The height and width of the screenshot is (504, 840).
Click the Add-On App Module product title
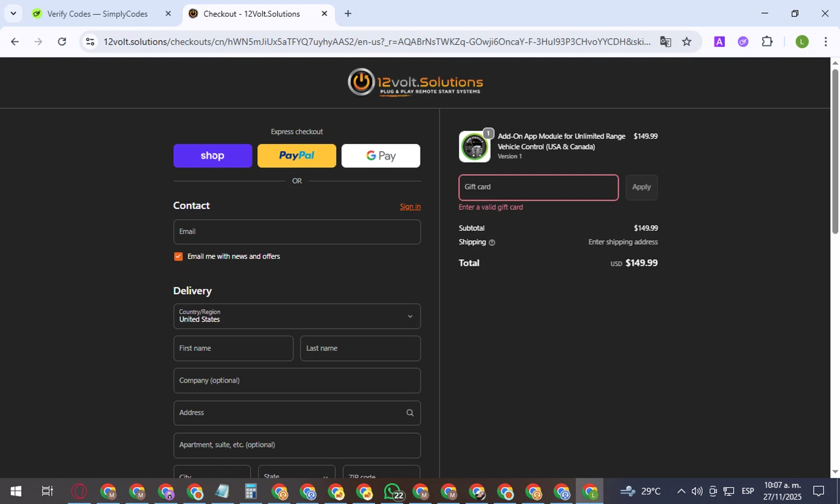[562, 142]
